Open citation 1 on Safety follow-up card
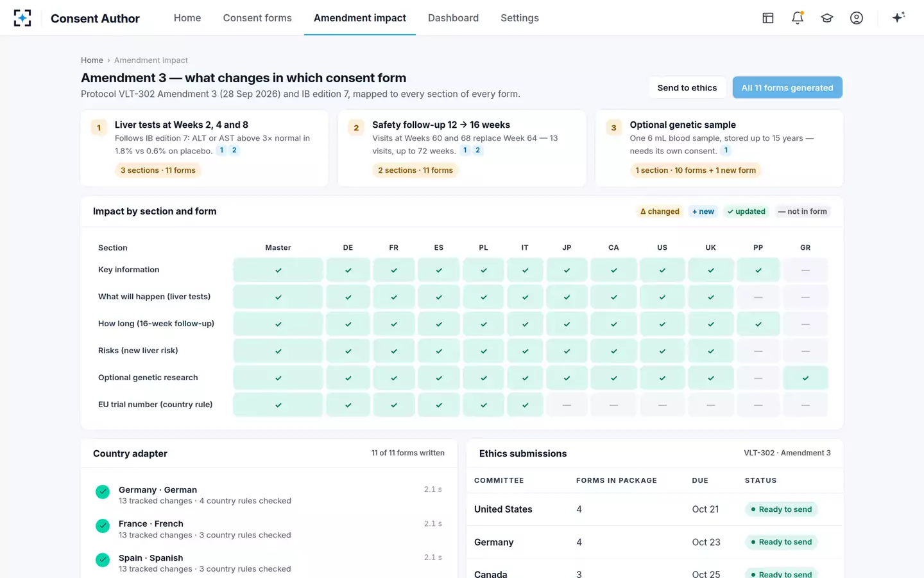Image resolution: width=924 pixels, height=578 pixels. coord(465,150)
